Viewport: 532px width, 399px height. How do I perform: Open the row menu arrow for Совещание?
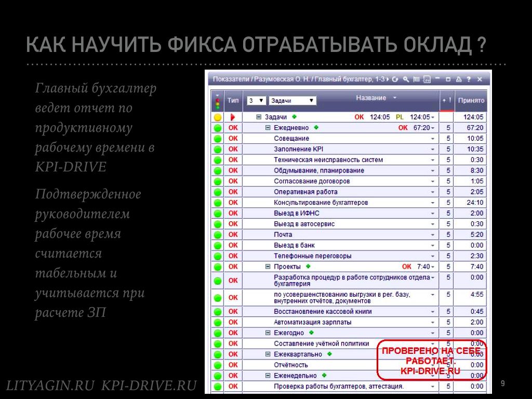pos(433,138)
